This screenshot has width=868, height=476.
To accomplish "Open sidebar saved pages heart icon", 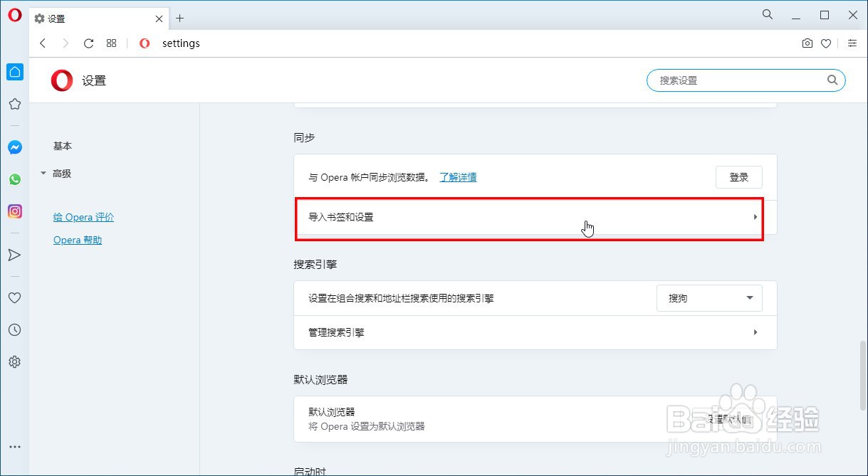I will 14,298.
